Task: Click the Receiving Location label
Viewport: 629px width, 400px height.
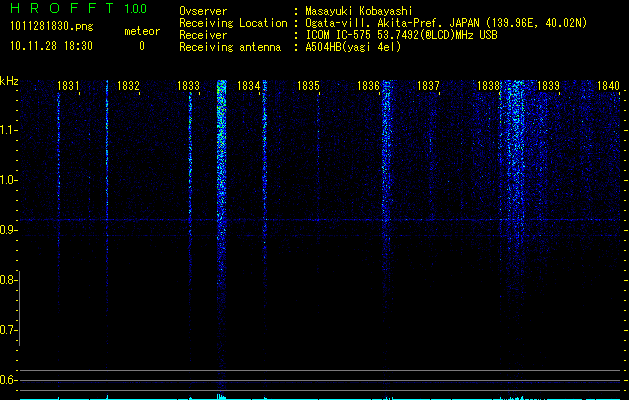Action: pos(233,23)
